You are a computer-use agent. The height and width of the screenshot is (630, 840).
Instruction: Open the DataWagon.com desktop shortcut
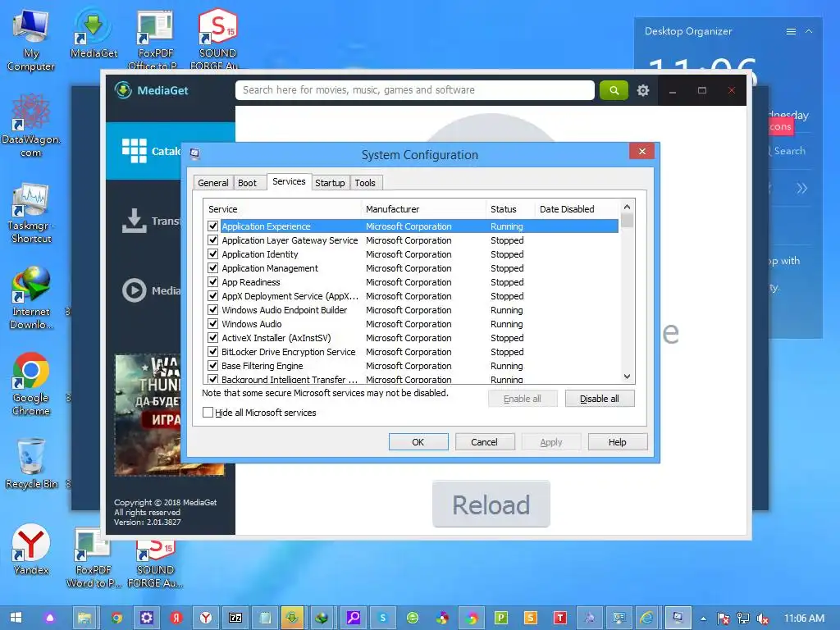tap(30, 126)
